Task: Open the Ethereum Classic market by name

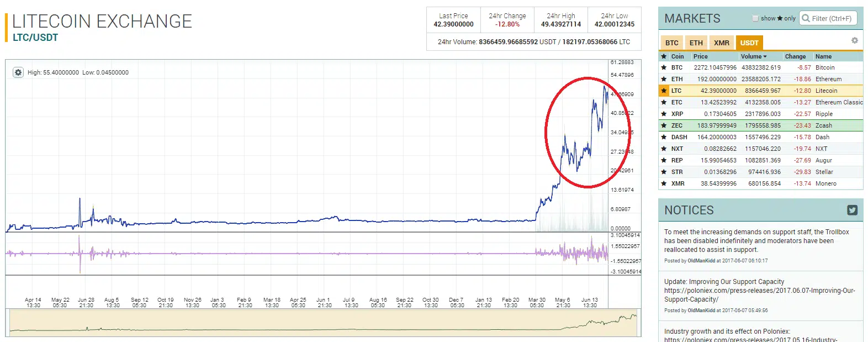Action: (839, 102)
